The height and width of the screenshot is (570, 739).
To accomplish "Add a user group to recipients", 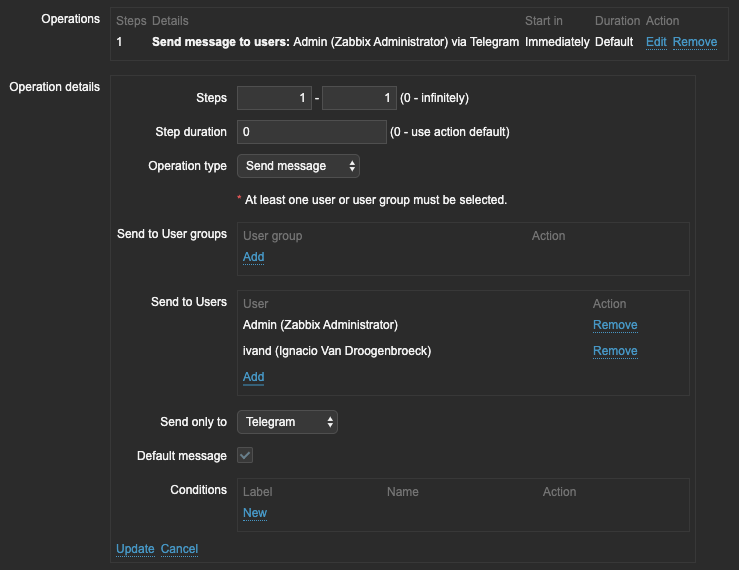I will point(254,257).
